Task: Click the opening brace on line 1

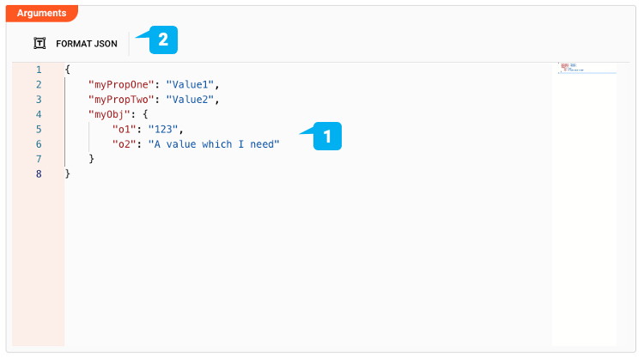Action: (x=68, y=69)
